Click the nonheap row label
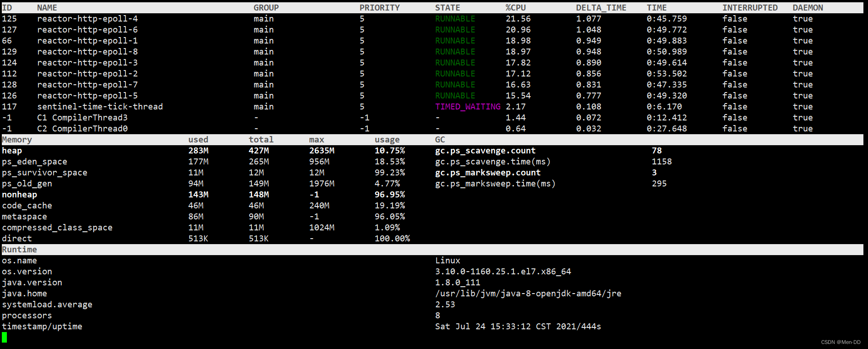The height and width of the screenshot is (349, 868). tap(19, 195)
